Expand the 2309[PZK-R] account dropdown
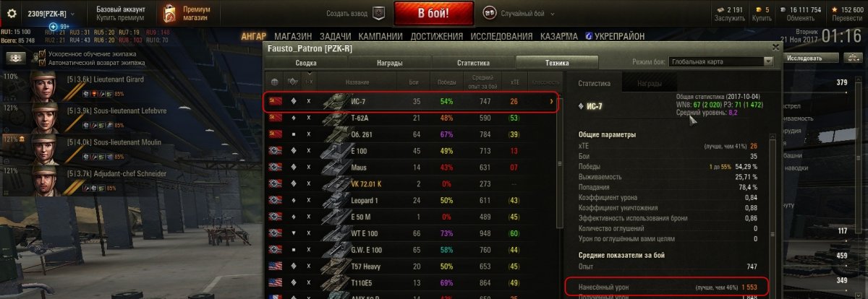The width and height of the screenshot is (868, 299). 73,13
